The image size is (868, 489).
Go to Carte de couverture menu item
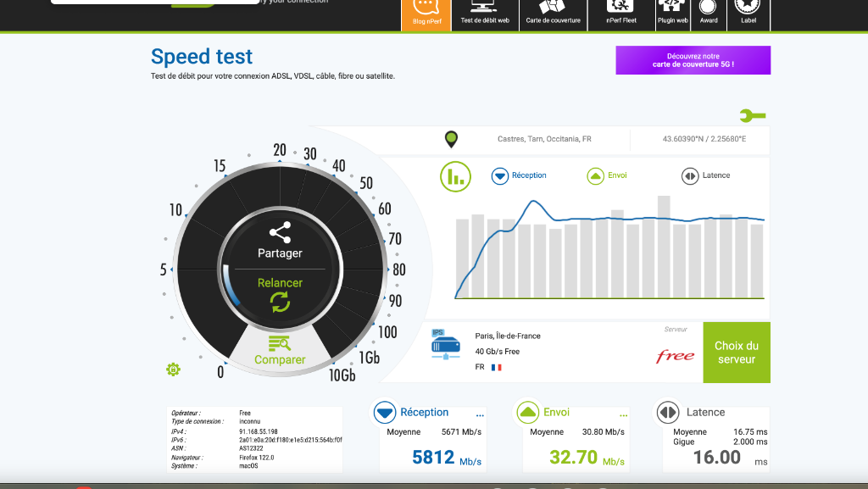pos(553,14)
